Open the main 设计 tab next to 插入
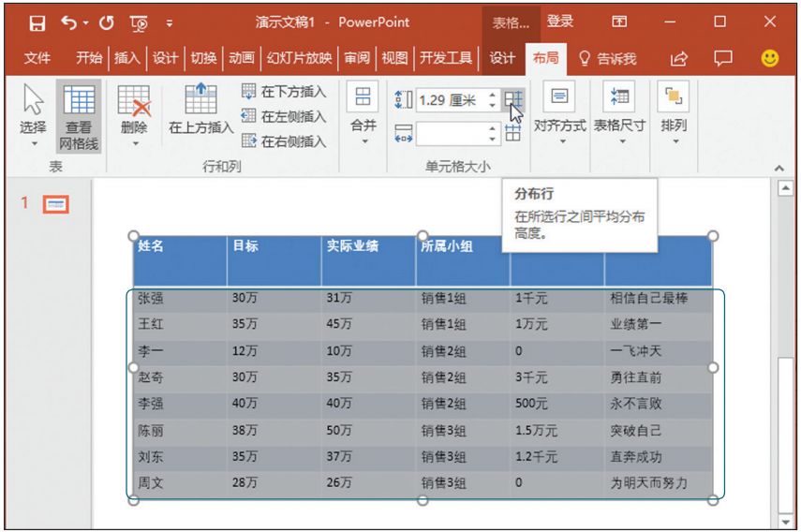 pos(166,58)
